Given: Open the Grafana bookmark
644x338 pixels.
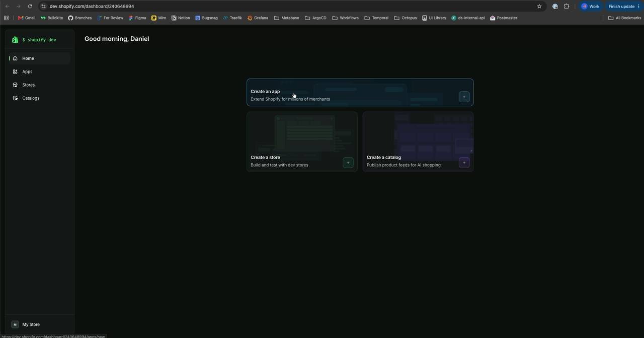Looking at the screenshot, I should pyautogui.click(x=258, y=18).
